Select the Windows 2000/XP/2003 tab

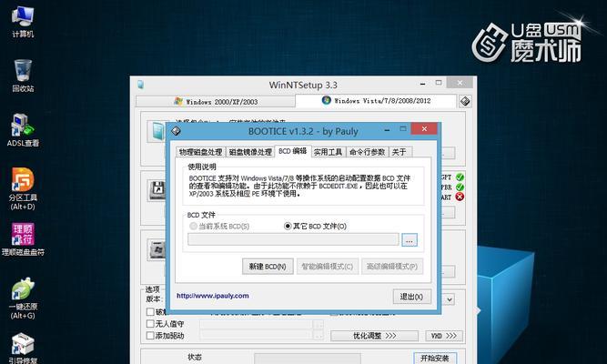pos(216,101)
